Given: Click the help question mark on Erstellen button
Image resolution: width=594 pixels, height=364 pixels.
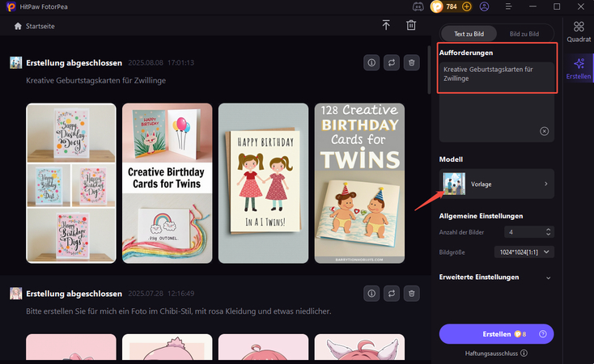Looking at the screenshot, I should click(542, 334).
